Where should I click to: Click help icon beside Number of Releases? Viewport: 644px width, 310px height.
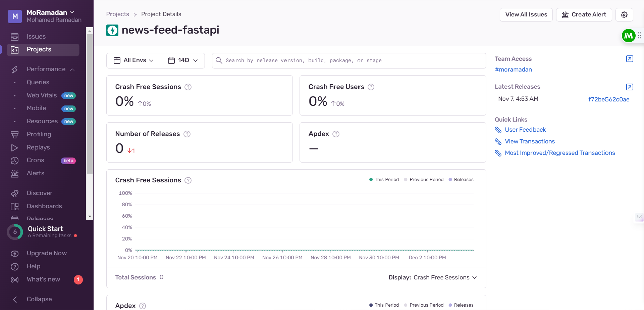pos(187,134)
